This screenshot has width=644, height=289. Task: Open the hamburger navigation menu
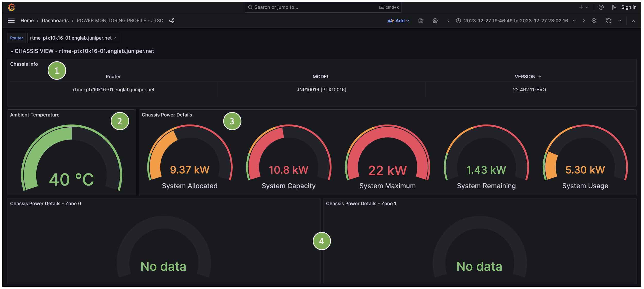click(x=11, y=21)
